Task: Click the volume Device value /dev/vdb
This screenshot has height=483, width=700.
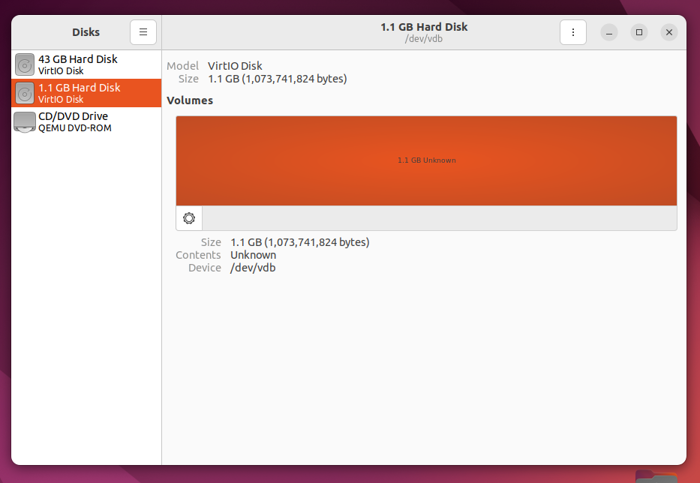Action: [x=253, y=268]
